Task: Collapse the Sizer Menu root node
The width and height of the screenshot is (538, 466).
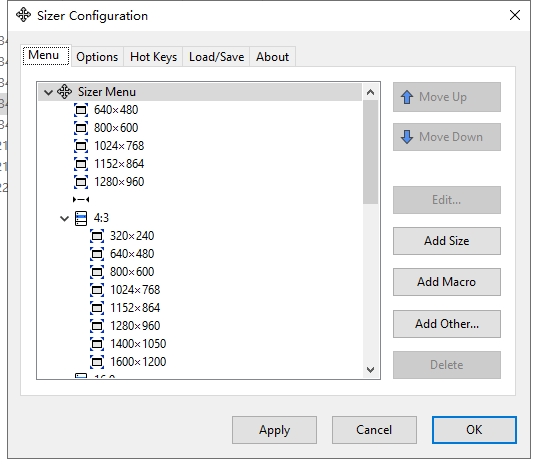Action: (x=48, y=92)
